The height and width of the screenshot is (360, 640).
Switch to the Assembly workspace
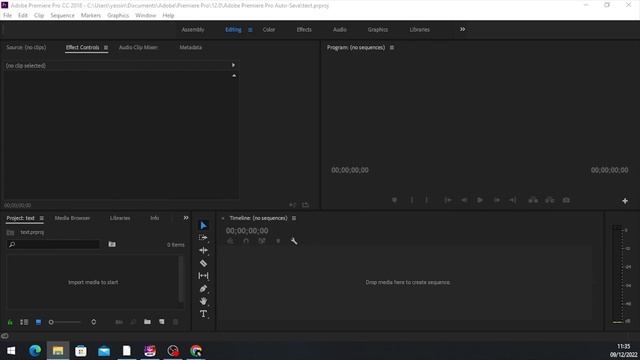(193, 29)
